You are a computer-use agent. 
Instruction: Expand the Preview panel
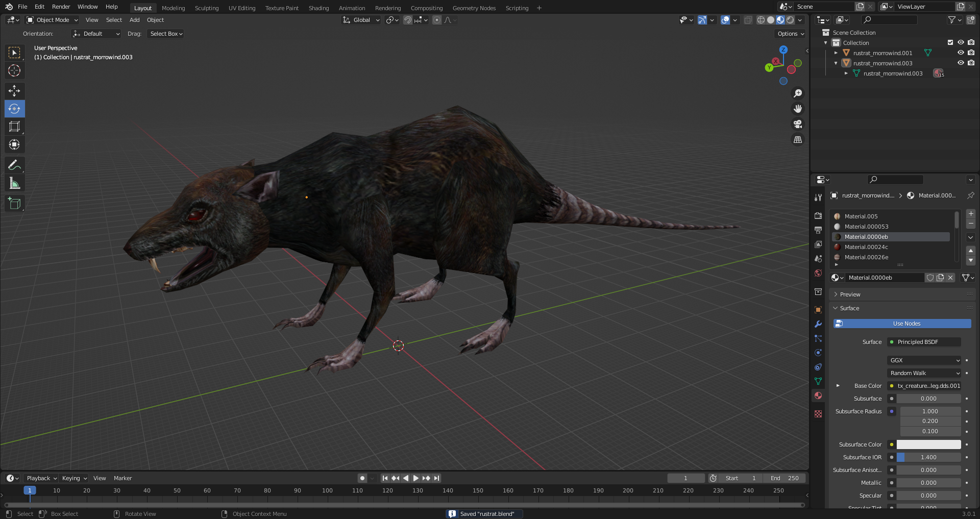click(x=850, y=294)
